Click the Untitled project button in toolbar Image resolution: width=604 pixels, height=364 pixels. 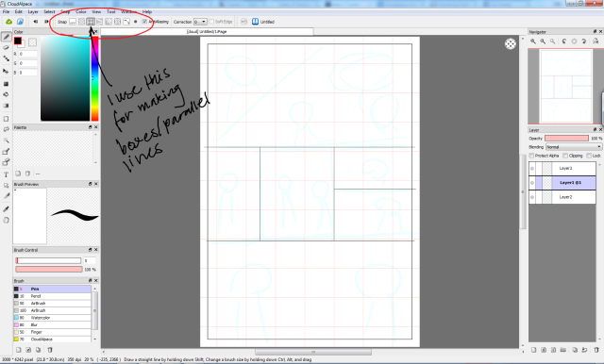tap(263, 22)
